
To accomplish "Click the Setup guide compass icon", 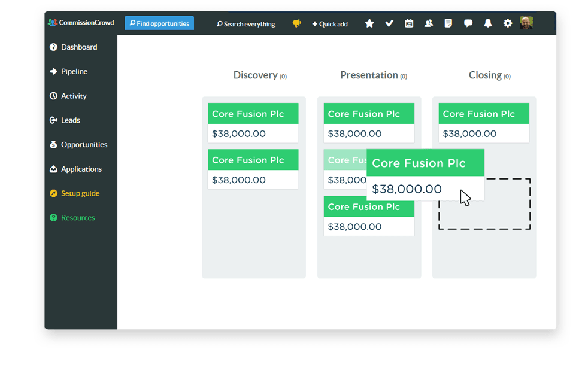I will coord(54,193).
